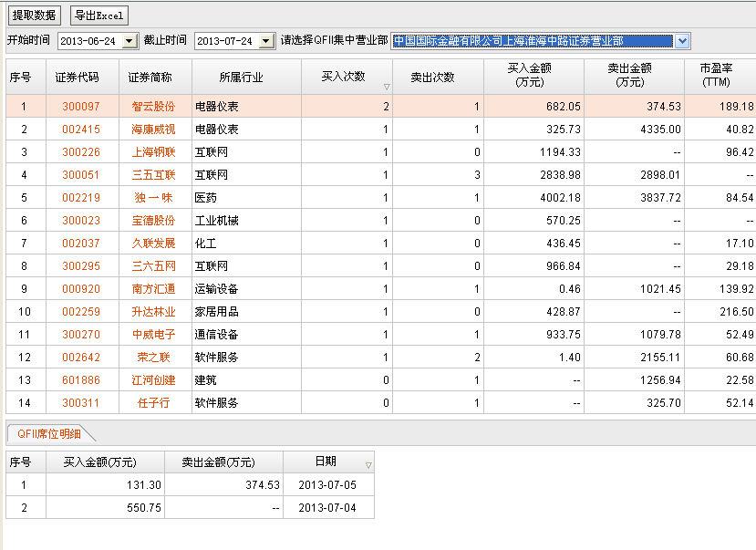
Task: Click the sort arrow in 日期 header
Action: [368, 465]
